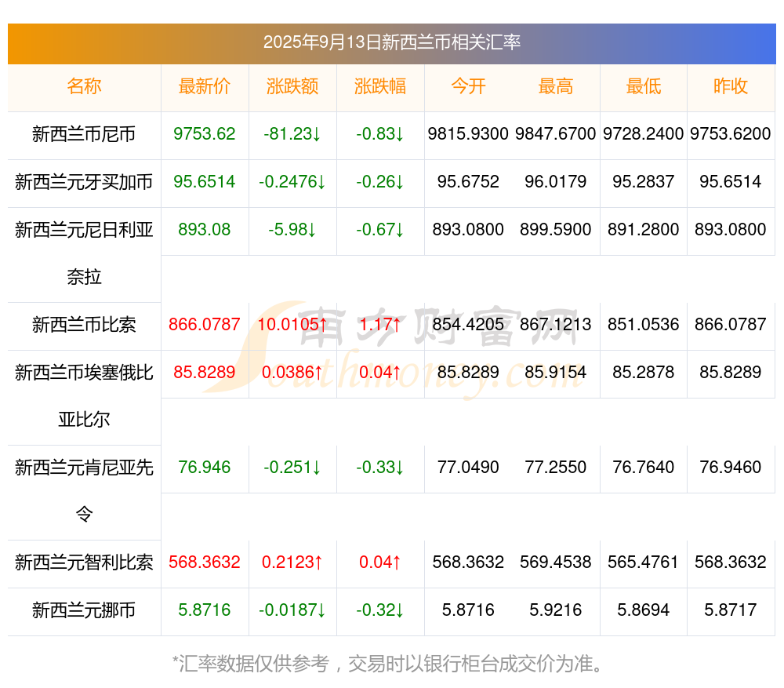
Task: Click the opening value 95.6752
Action: 468,182
